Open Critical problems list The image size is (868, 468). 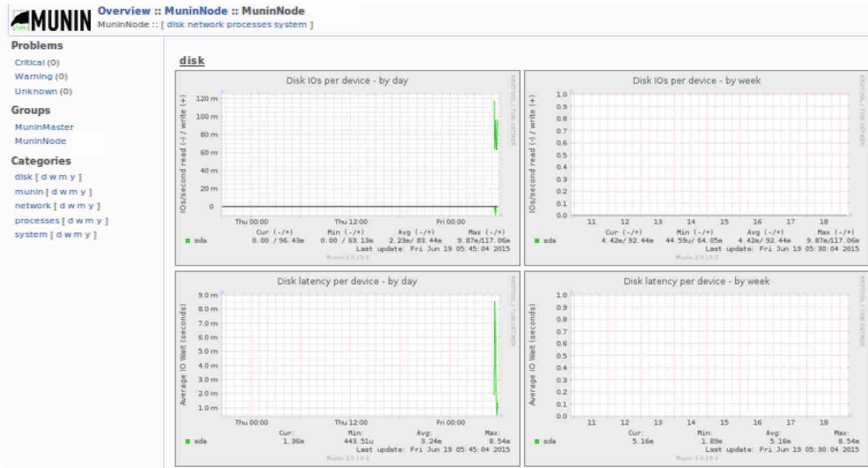(x=29, y=62)
